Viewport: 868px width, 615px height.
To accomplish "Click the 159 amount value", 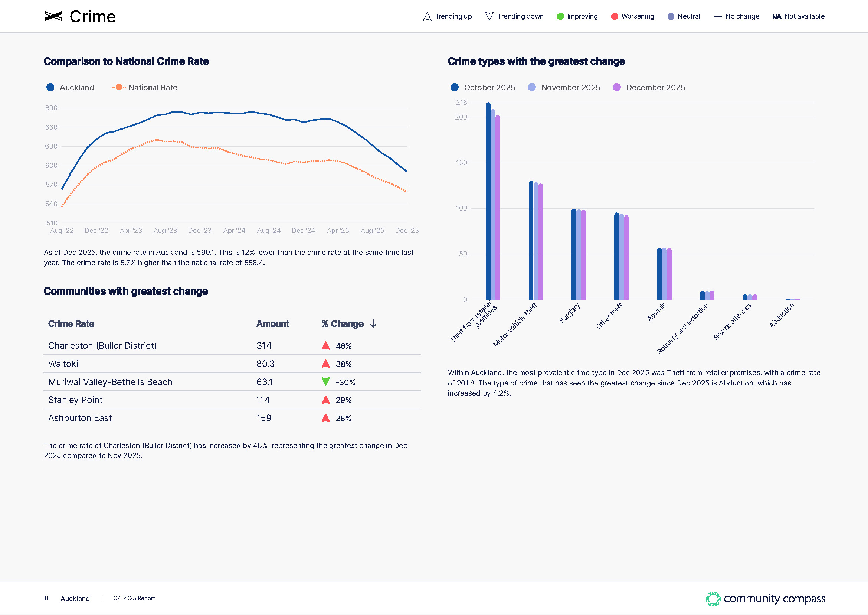I will tap(264, 418).
